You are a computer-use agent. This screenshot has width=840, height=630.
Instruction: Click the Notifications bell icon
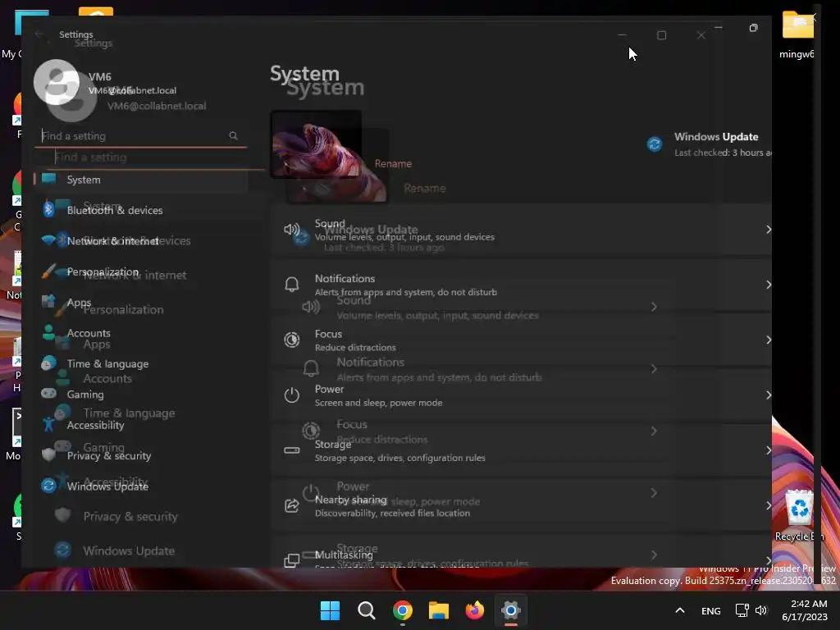coord(292,285)
